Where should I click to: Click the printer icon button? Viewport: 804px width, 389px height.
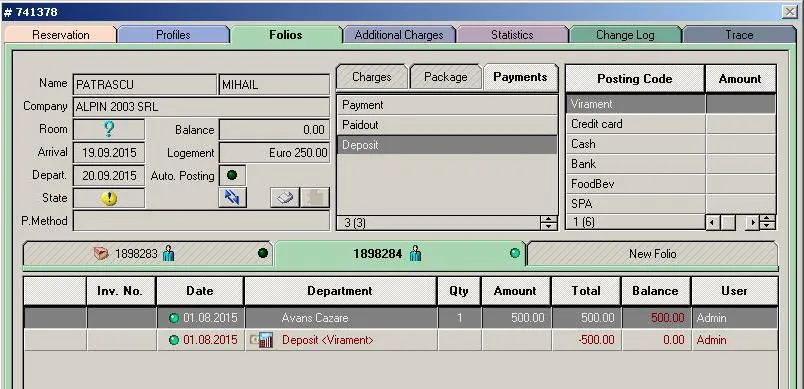(285, 197)
